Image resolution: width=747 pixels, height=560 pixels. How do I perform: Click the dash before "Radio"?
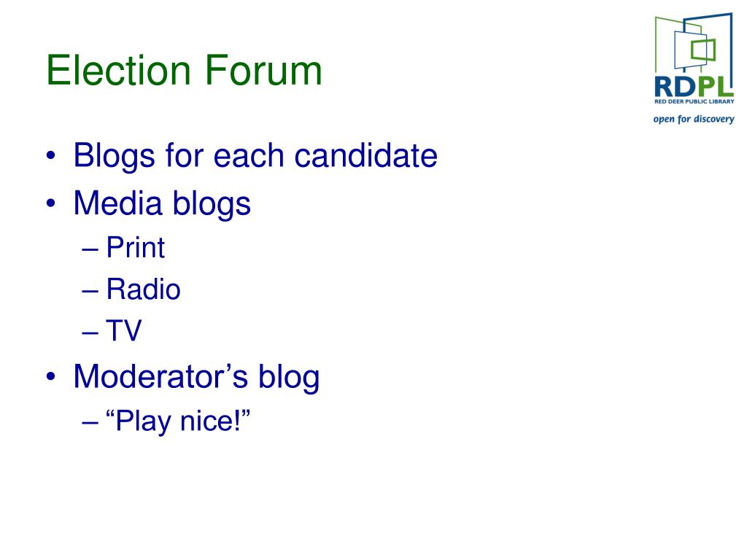[90, 290]
